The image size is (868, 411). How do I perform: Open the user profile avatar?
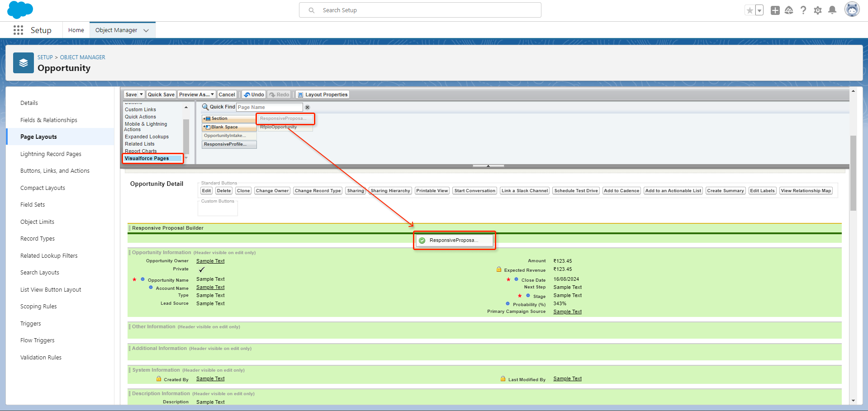(x=852, y=9)
